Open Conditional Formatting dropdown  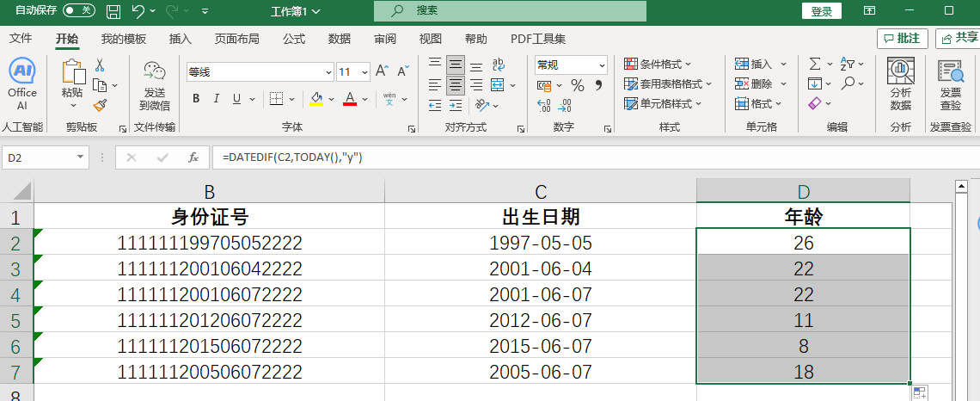coord(658,64)
